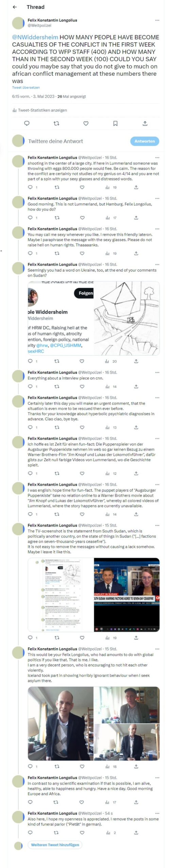Click the reply icon under the main tweet
Image resolution: width=171 pixels, height=868 pixels.
pyautogui.click(x=27, y=123)
